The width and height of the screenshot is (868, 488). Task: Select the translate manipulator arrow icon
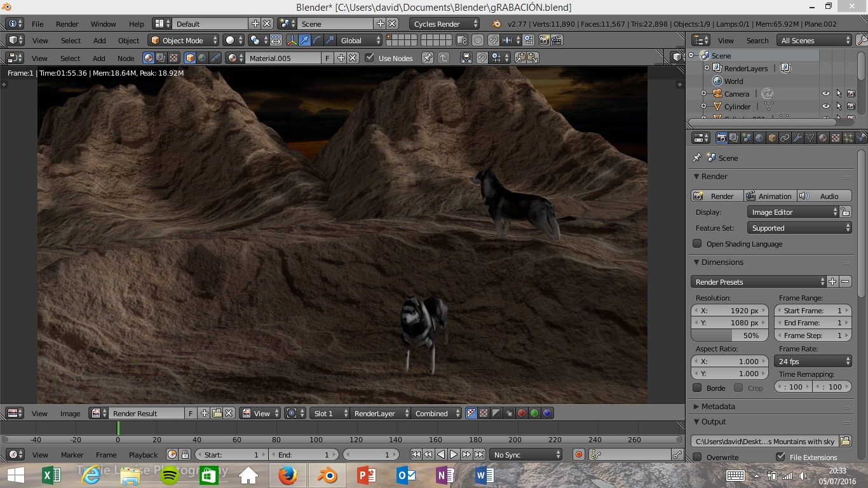click(x=304, y=41)
